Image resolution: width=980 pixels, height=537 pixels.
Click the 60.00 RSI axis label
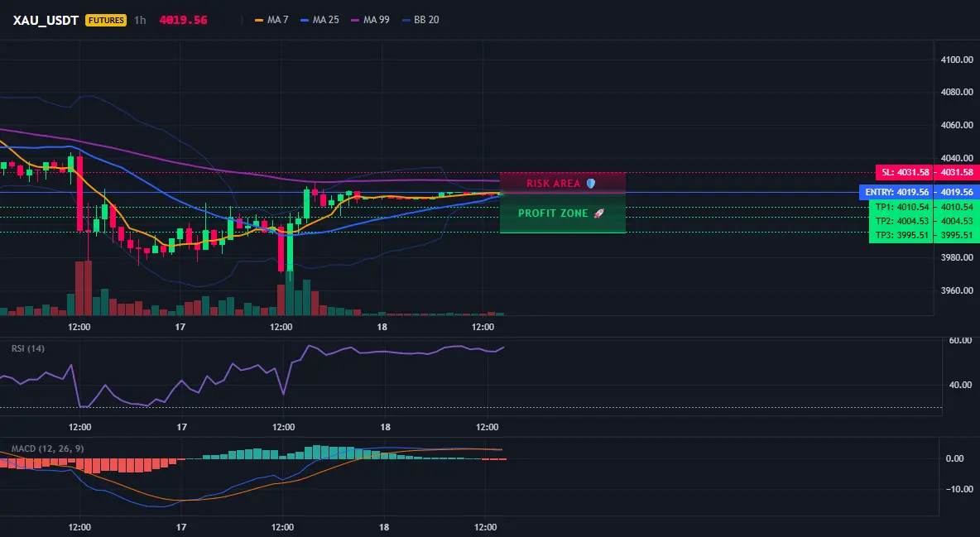(960, 341)
